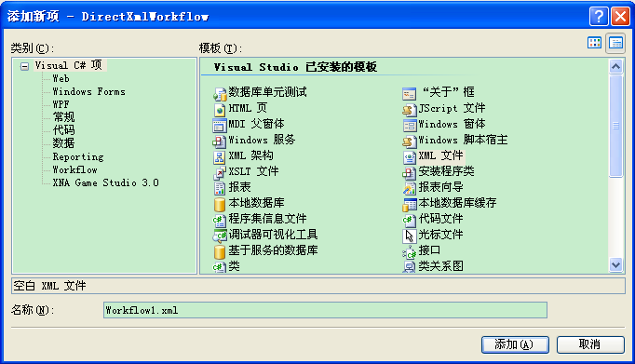Click the 本地数据库缓存 icon
The height and width of the screenshot is (364, 635).
[409, 204]
